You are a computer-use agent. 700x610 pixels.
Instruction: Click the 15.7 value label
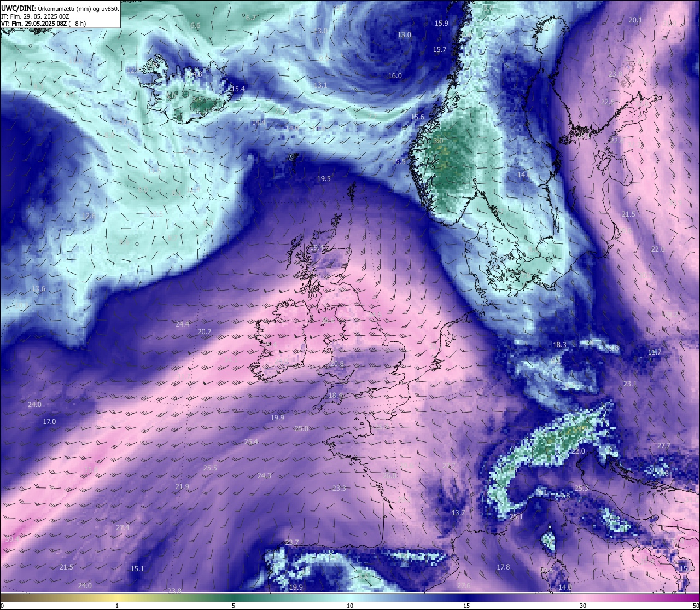click(x=440, y=49)
